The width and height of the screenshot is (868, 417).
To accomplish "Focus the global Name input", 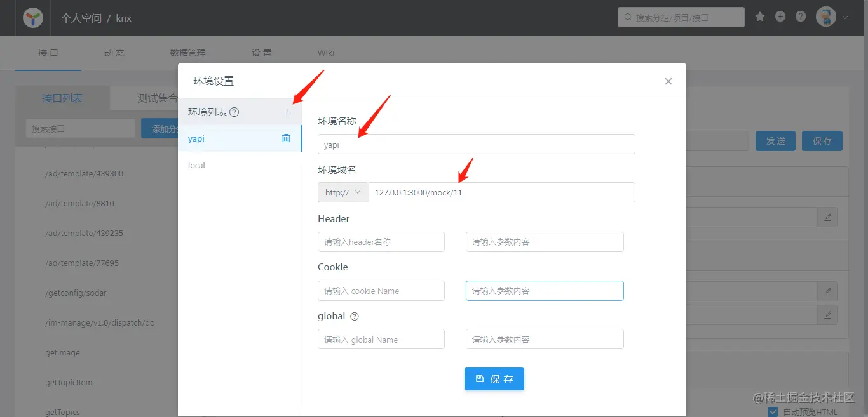I will tap(381, 340).
